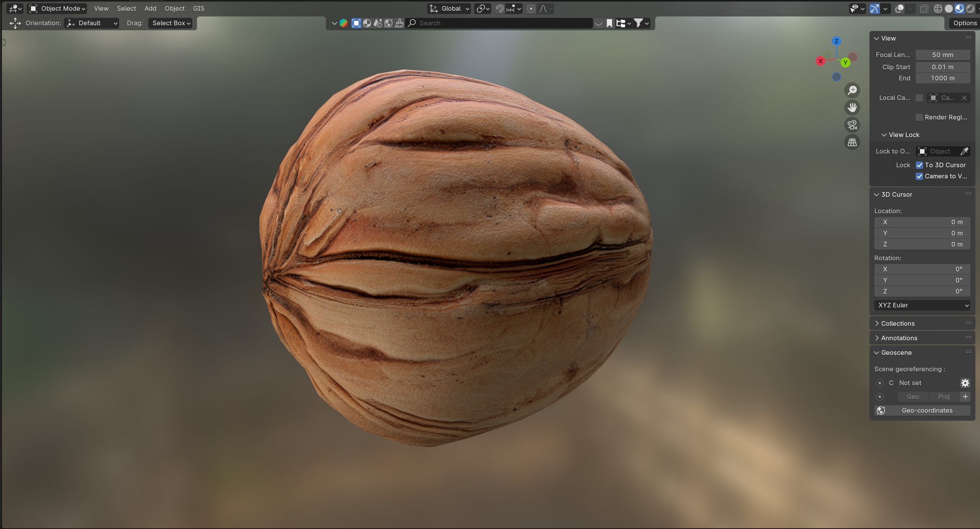Toggle camera view icon
This screenshot has width=980, height=529.
coord(852,125)
